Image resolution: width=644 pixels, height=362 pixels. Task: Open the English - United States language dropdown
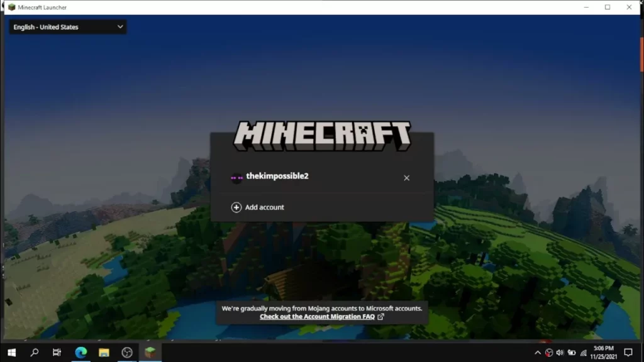pos(67,27)
